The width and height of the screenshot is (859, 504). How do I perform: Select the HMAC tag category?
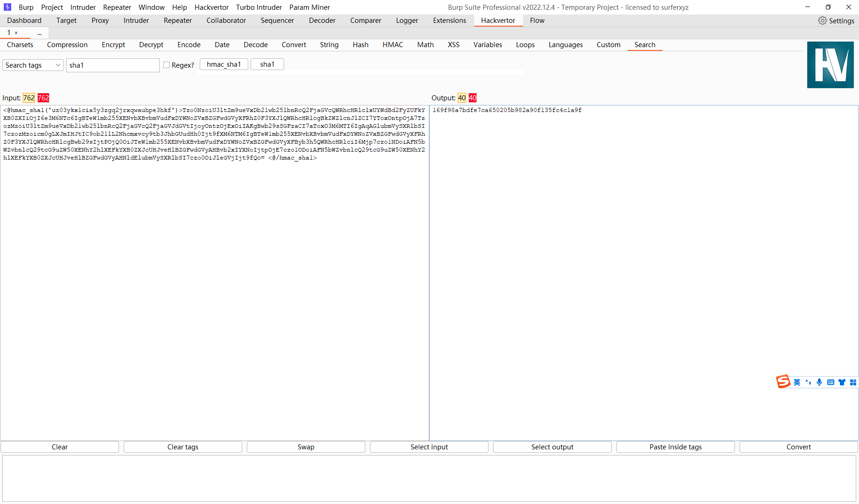[x=393, y=45]
